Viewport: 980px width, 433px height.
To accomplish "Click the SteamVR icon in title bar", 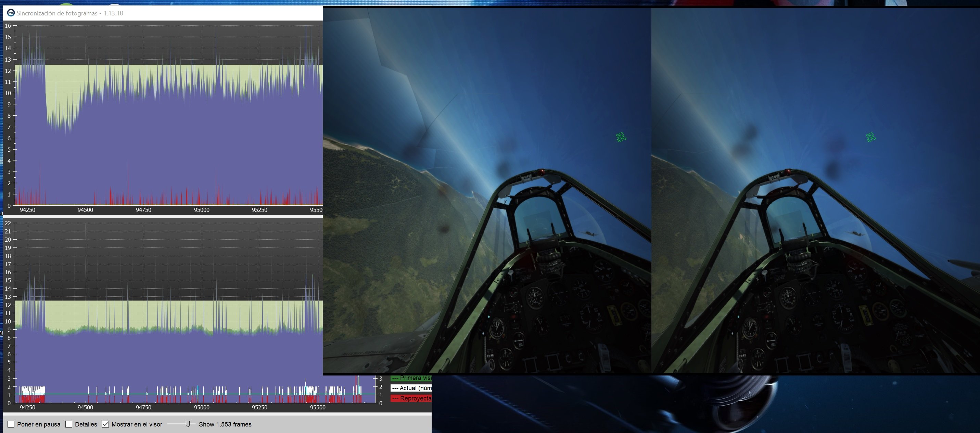I will coord(11,13).
